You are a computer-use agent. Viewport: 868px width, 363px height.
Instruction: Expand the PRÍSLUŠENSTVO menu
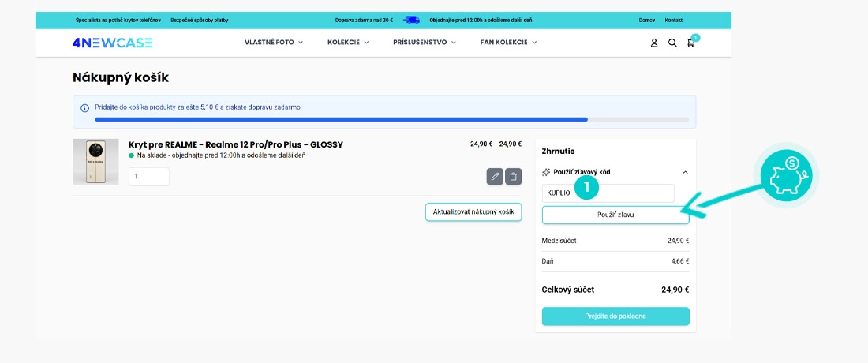pos(424,42)
